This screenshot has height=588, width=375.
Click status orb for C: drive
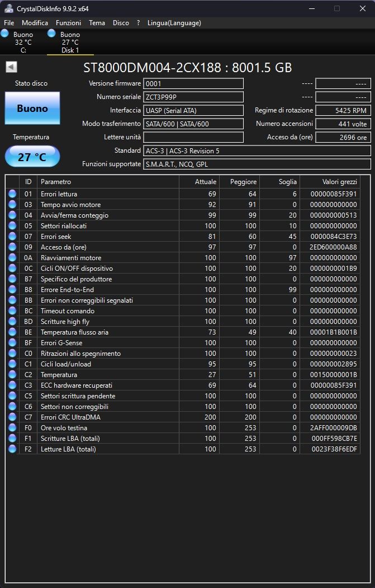coord(5,33)
